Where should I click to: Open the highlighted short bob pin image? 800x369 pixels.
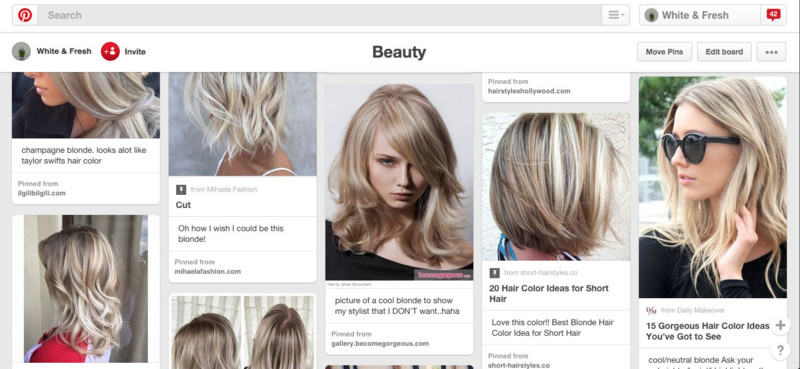pos(556,187)
